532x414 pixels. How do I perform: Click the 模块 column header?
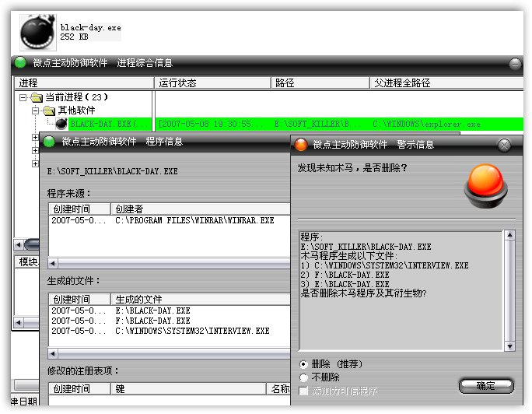(27, 261)
